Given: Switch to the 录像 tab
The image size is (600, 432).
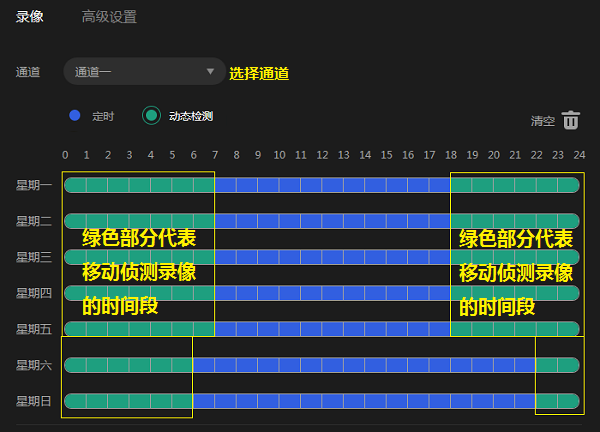Looking at the screenshot, I should [x=30, y=17].
